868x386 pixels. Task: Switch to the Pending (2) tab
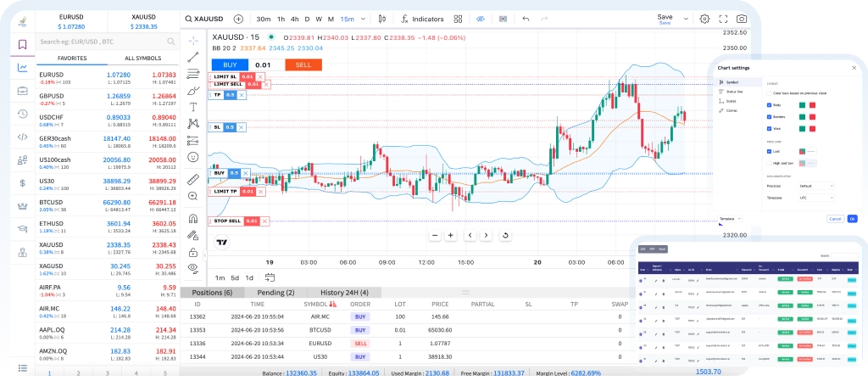[x=275, y=292]
